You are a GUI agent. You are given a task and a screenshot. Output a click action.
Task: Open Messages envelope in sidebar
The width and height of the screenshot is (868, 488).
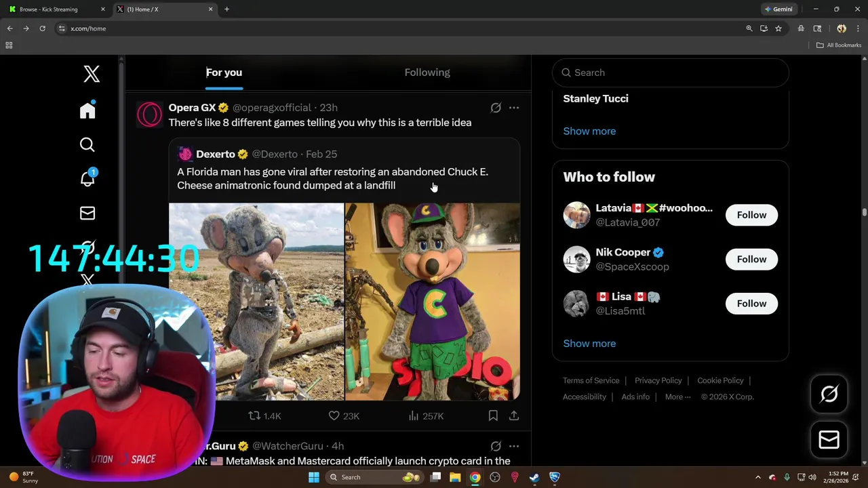tap(87, 213)
